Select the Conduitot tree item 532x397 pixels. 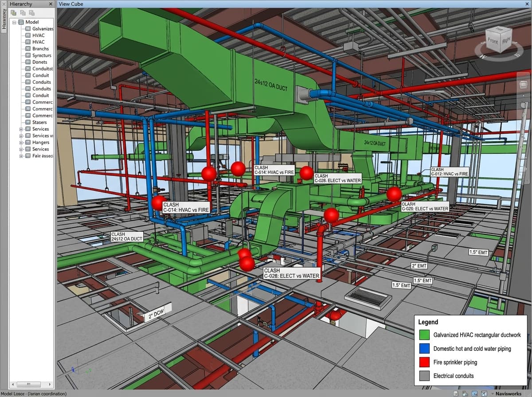pyautogui.click(x=43, y=69)
